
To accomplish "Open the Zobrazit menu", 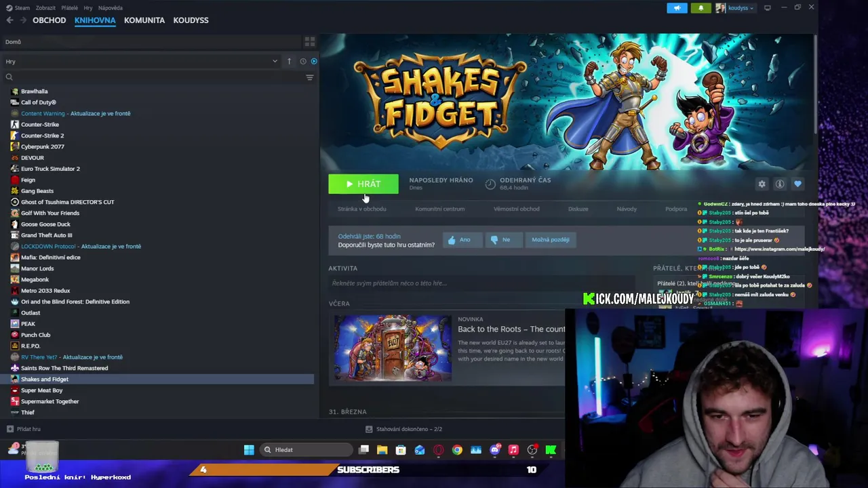I will click(45, 8).
